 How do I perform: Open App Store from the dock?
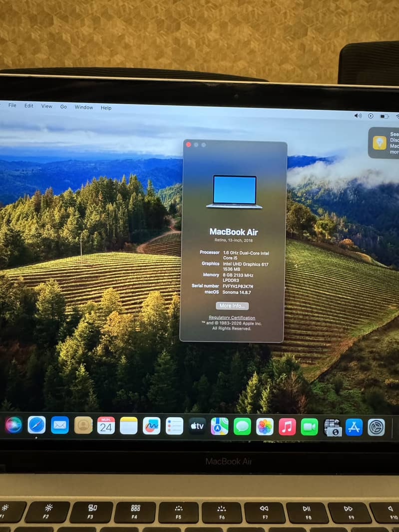tap(354, 427)
